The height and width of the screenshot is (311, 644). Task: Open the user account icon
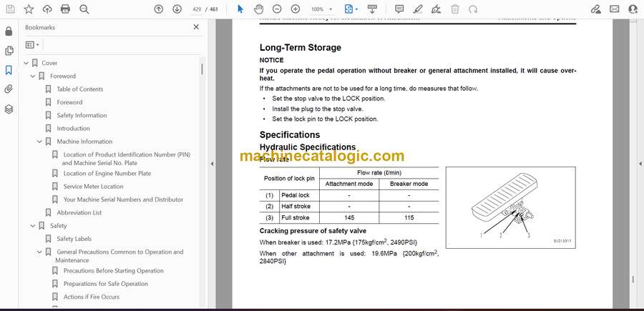pos(633,9)
